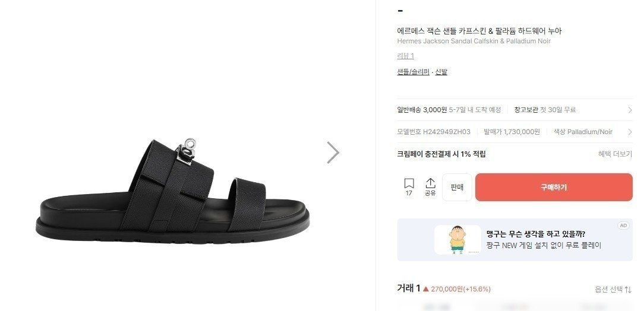644x311 pixels.
Task: Select the 판매 sell button
Action: [x=457, y=187]
